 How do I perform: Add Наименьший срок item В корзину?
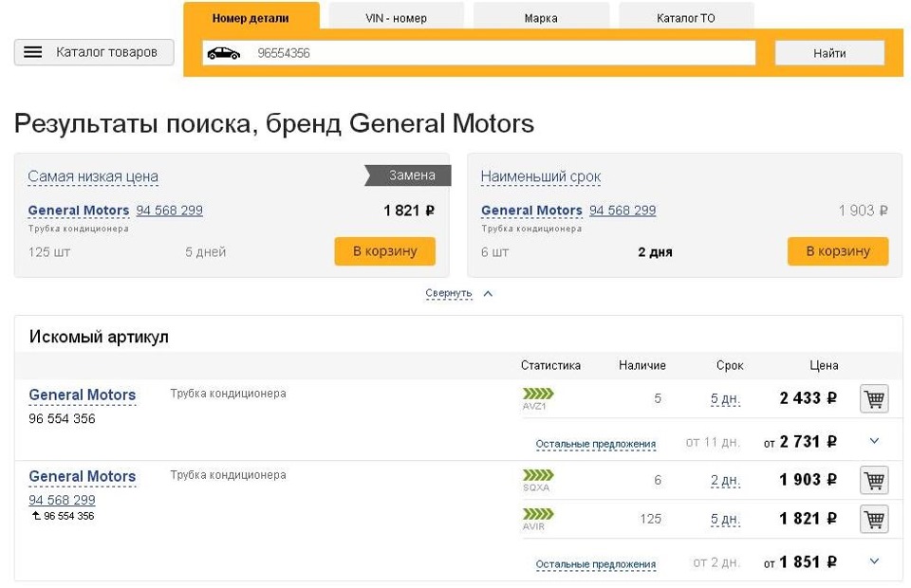[x=837, y=251]
